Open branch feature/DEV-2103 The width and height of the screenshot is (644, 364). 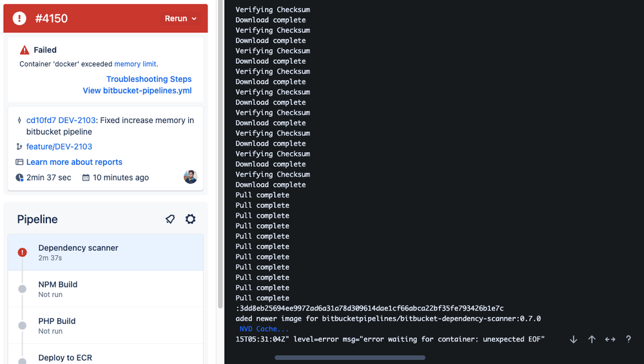(x=59, y=146)
